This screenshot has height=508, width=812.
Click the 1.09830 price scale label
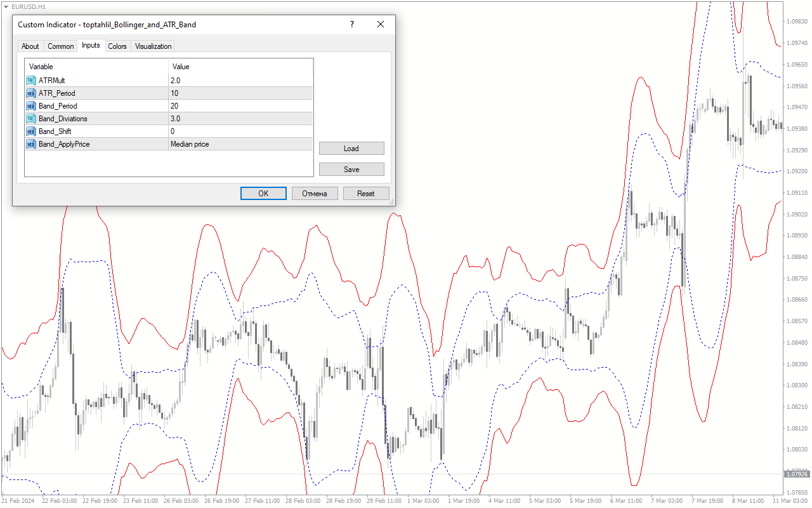(797, 21)
